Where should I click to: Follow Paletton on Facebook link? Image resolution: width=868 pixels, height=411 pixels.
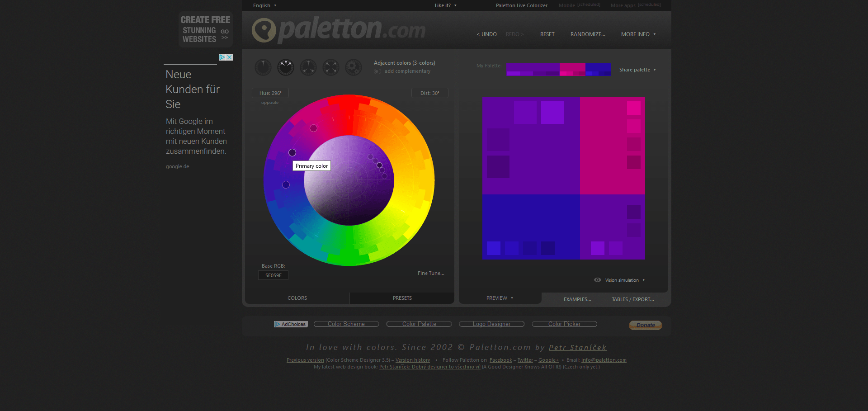tap(501, 360)
